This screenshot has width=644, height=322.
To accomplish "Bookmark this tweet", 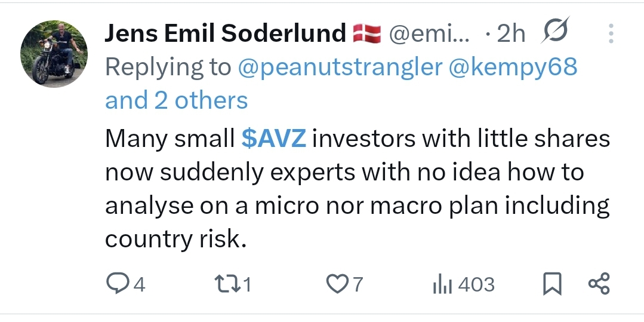I will coord(552,284).
